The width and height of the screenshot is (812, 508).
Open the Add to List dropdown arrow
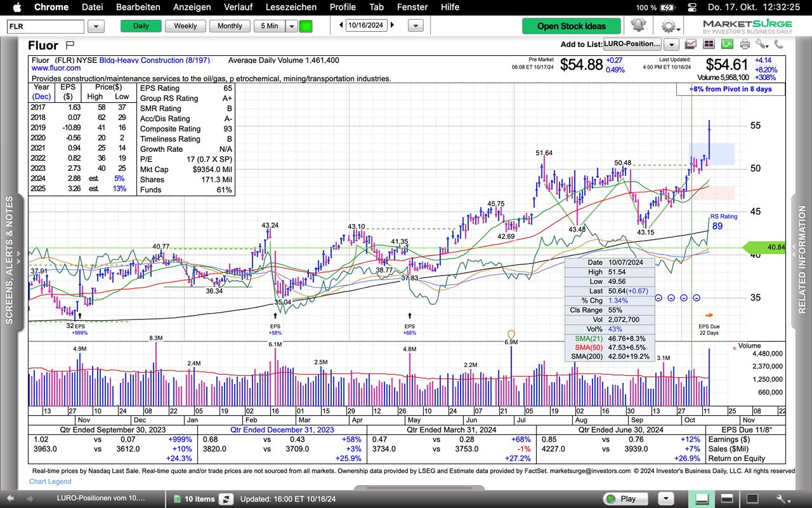point(671,44)
